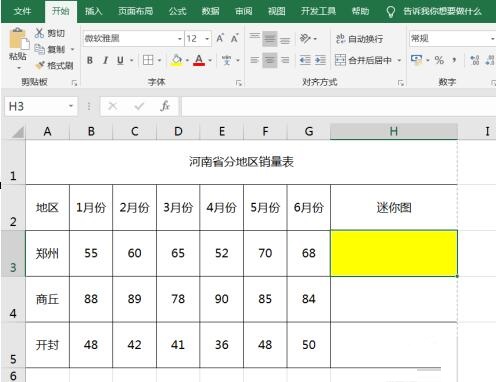Open the Name Box H3 dropdown arrow
This screenshot has width=496, height=382.
(x=71, y=106)
